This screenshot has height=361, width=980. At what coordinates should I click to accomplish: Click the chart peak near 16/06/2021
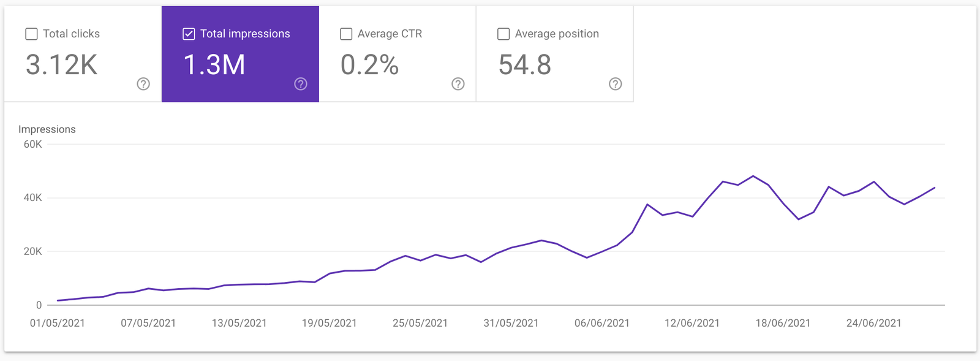[x=753, y=177]
